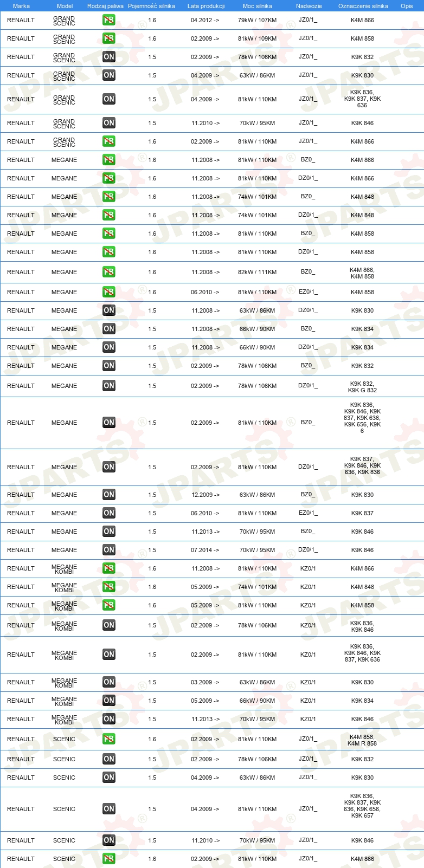Select the 'K9K 836, K9K 846' Megane Kombi engine cell

362,626
